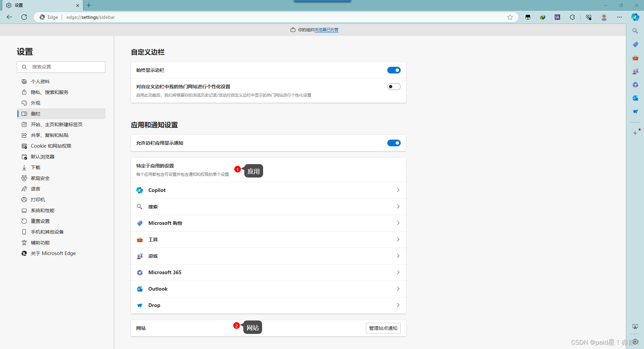Screen dimensions: 644x349
Task: Open 家庭安全 settings
Action: pos(61,178)
